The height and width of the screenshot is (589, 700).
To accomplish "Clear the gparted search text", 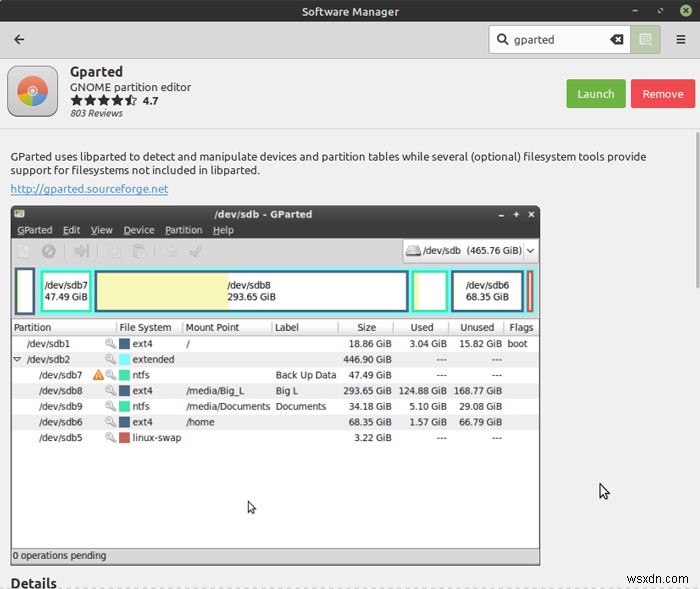I will pos(617,39).
